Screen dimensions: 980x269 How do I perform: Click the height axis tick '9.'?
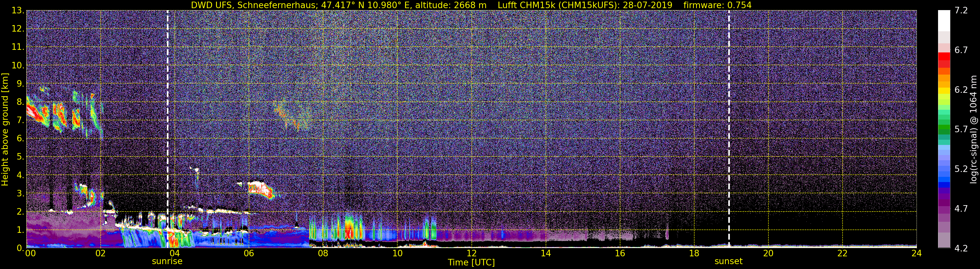(x=20, y=84)
